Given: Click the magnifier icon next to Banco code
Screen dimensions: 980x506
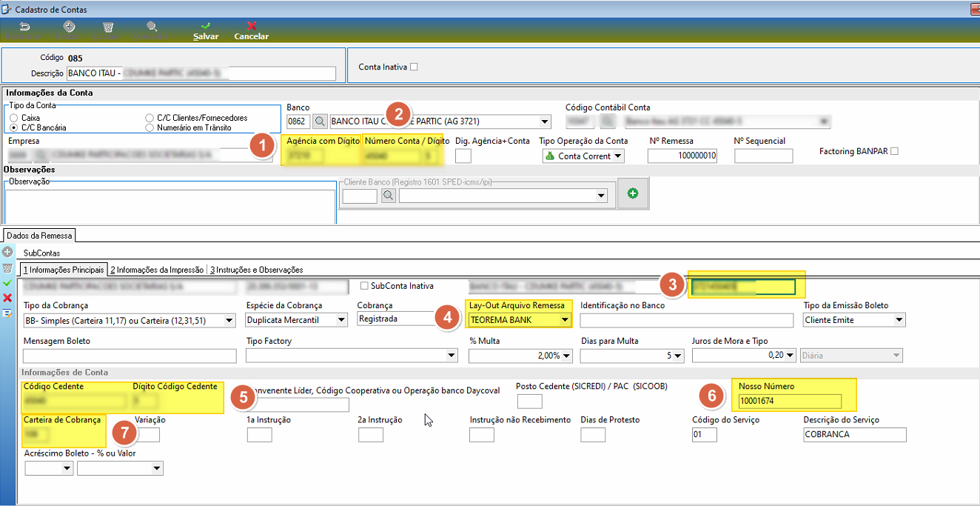Looking at the screenshot, I should click(x=320, y=121).
